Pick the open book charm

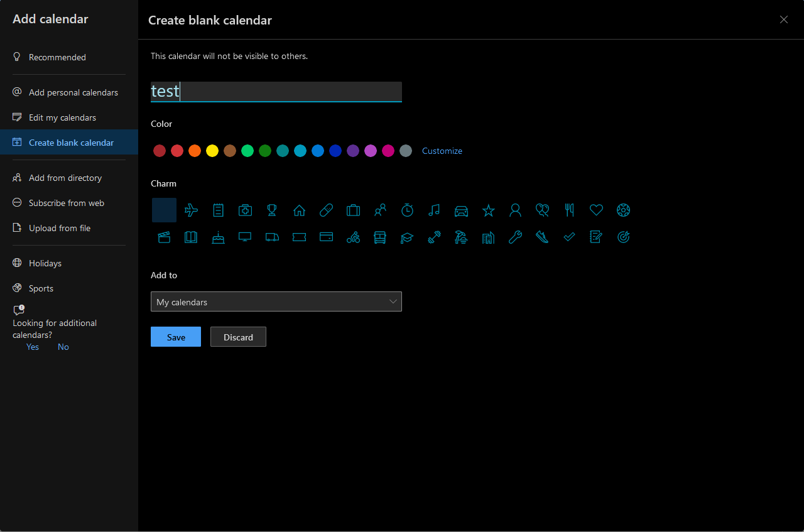click(x=191, y=237)
